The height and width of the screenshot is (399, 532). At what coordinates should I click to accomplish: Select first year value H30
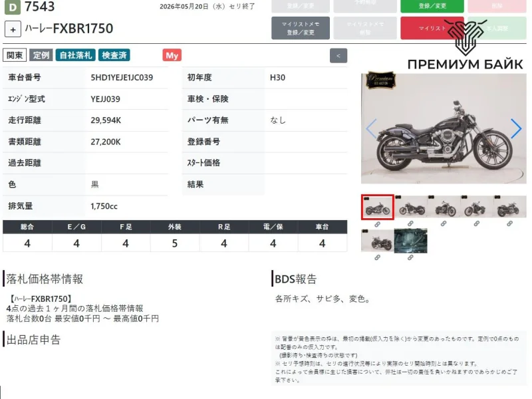[x=277, y=78]
